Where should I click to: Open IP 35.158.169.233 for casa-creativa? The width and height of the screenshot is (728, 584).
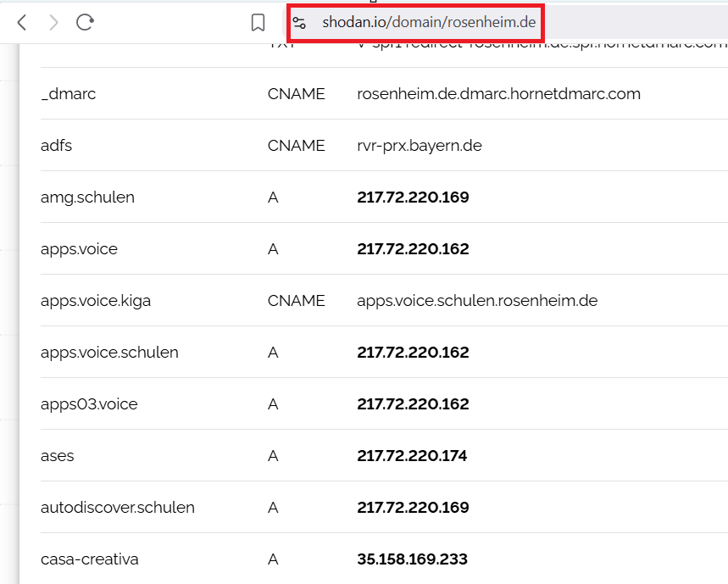coord(412,559)
